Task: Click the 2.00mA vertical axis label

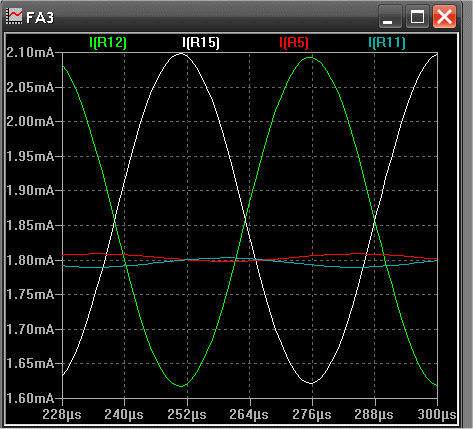Action: pos(30,121)
